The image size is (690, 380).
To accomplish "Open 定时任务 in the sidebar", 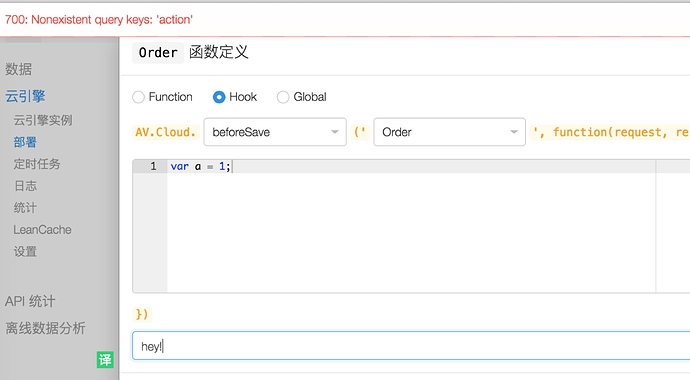I will click(x=37, y=164).
